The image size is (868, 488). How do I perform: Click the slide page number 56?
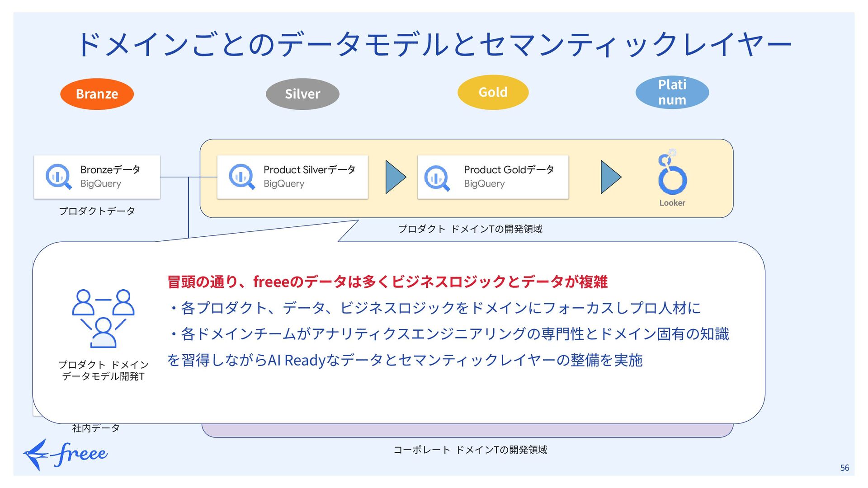tap(844, 468)
